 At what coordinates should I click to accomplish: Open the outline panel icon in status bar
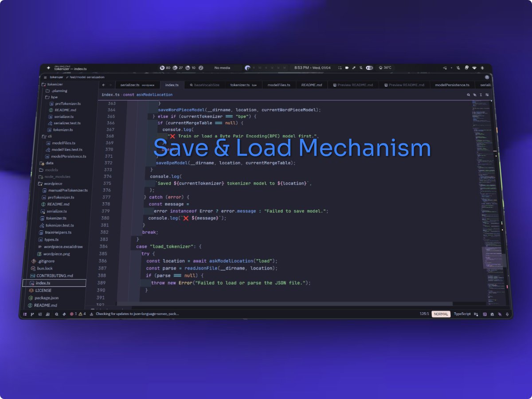[40, 314]
